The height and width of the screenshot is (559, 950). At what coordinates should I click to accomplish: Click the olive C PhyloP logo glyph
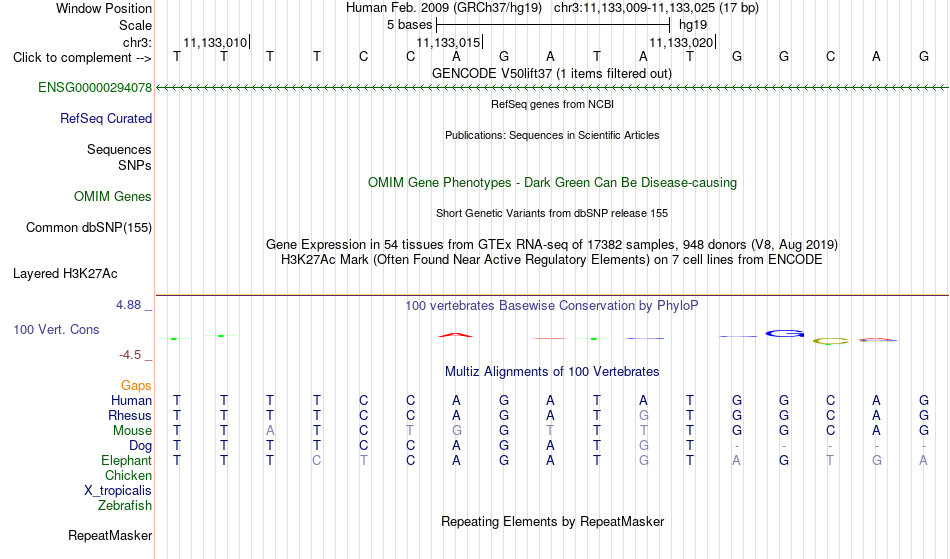point(831,342)
